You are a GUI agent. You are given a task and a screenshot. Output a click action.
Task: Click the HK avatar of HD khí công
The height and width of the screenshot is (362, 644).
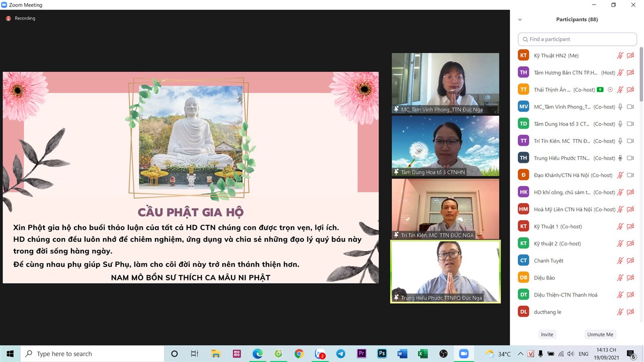524,193
